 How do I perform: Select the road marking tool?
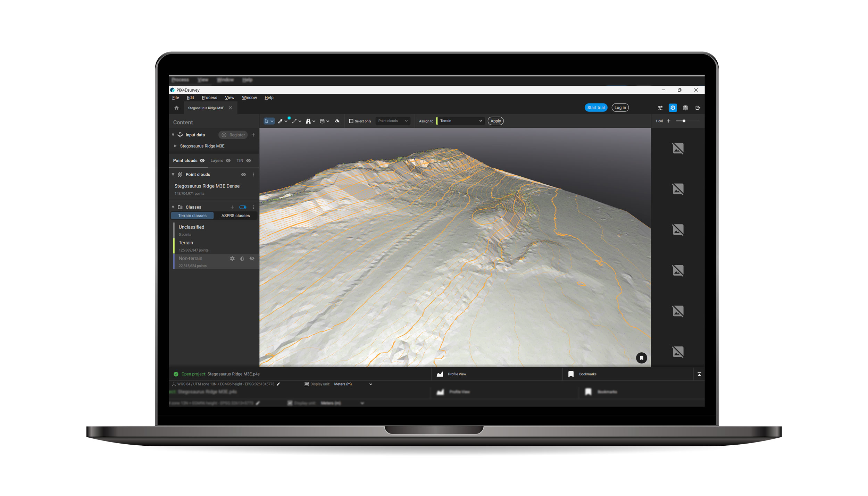pyautogui.click(x=308, y=121)
